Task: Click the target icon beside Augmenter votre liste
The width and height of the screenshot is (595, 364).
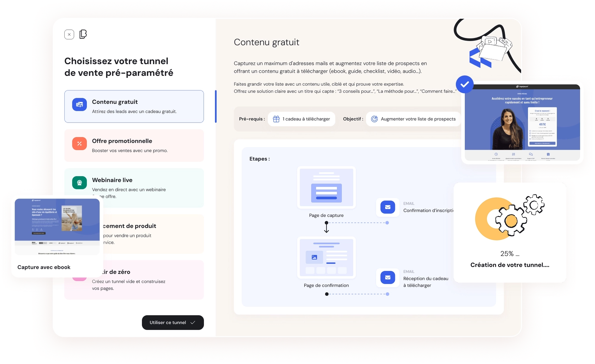Action: coord(374,119)
